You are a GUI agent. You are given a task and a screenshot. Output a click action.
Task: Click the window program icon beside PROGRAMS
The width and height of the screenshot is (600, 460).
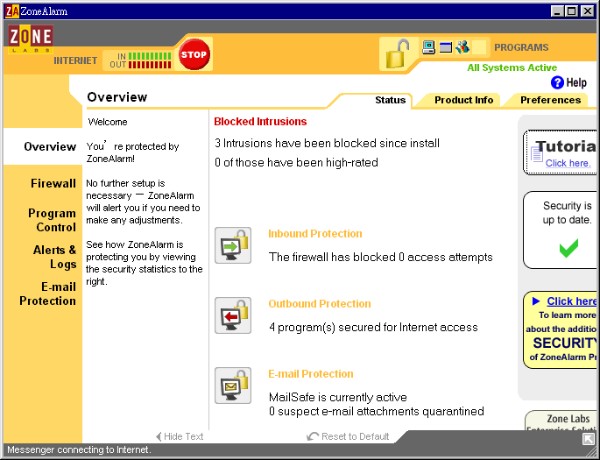(445, 47)
